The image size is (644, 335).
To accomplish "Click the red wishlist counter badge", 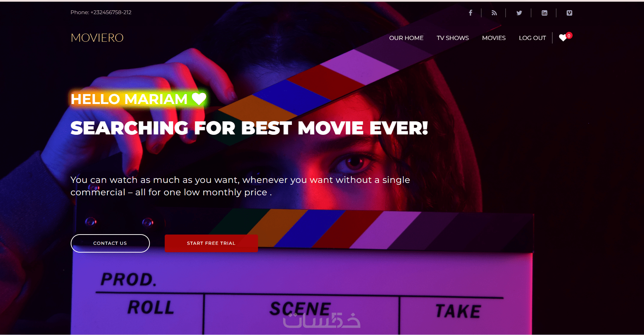I will (569, 35).
